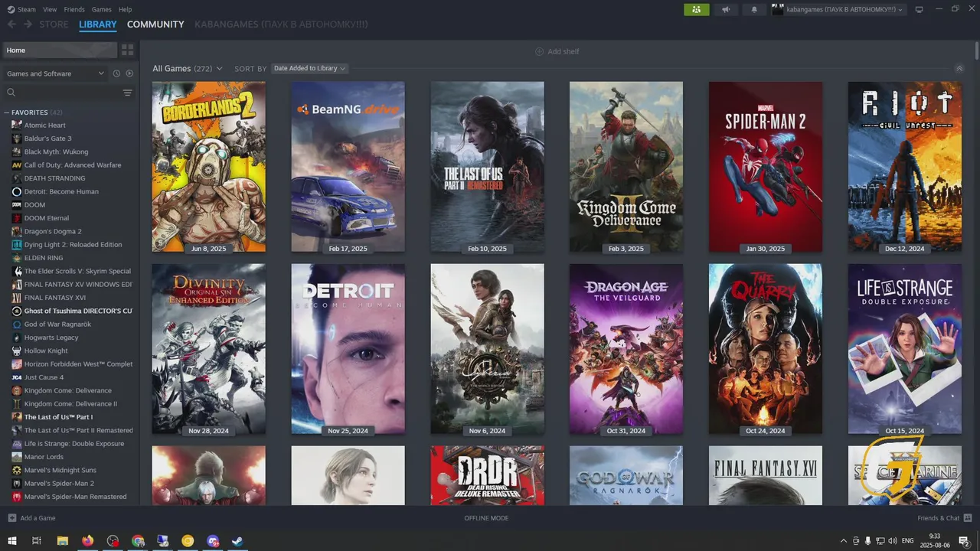Click the collapse shelf icon at top right
980x551 pixels.
tap(959, 68)
